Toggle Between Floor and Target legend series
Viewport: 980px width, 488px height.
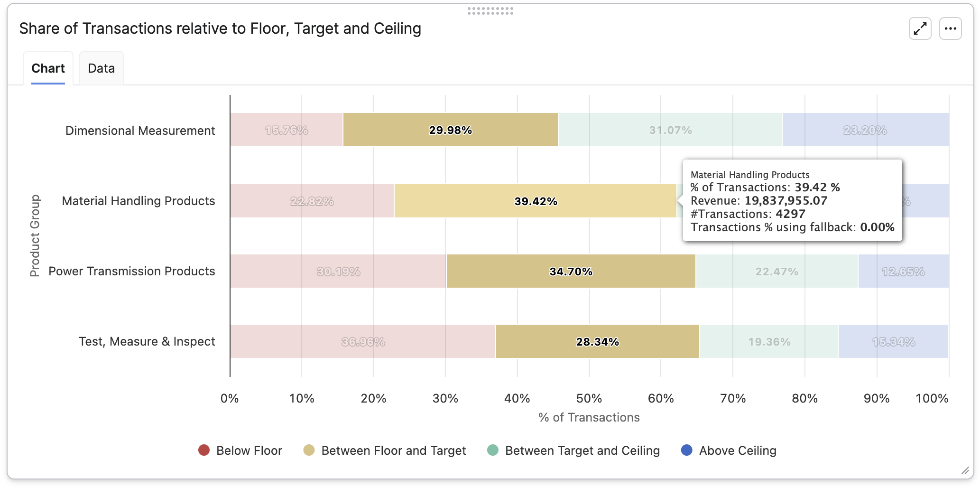[x=393, y=450]
